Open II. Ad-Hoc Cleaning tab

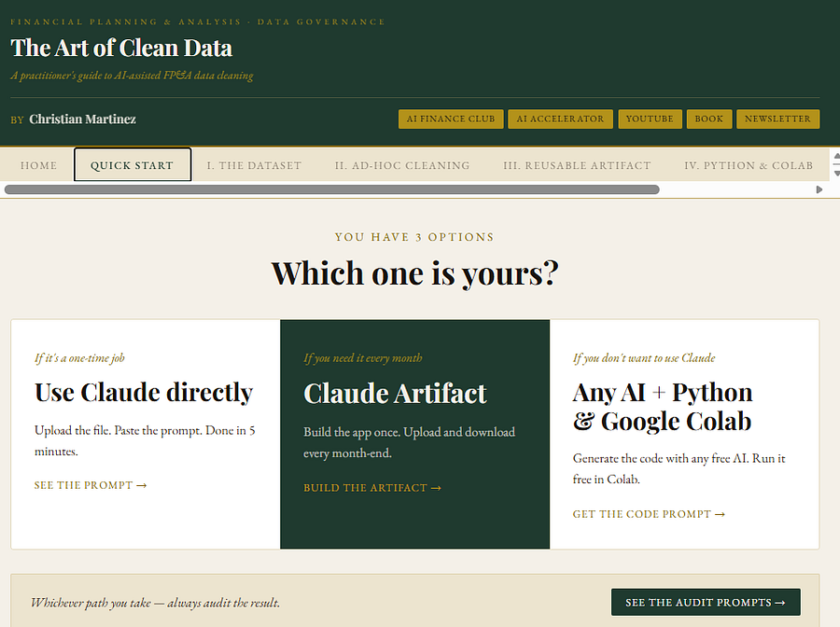point(402,165)
